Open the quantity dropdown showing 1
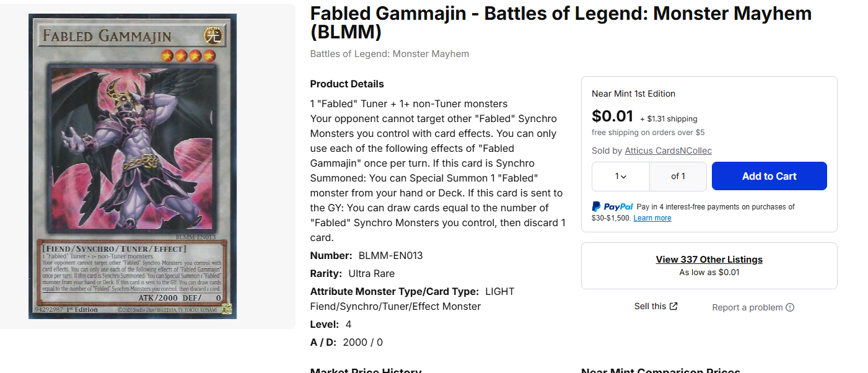Image resolution: width=868 pixels, height=373 pixels. [621, 177]
